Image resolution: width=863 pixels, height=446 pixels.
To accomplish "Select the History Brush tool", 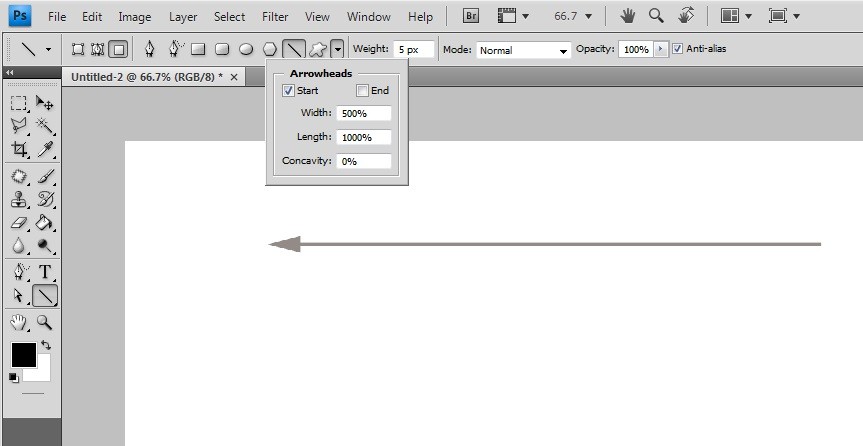I will [x=44, y=199].
